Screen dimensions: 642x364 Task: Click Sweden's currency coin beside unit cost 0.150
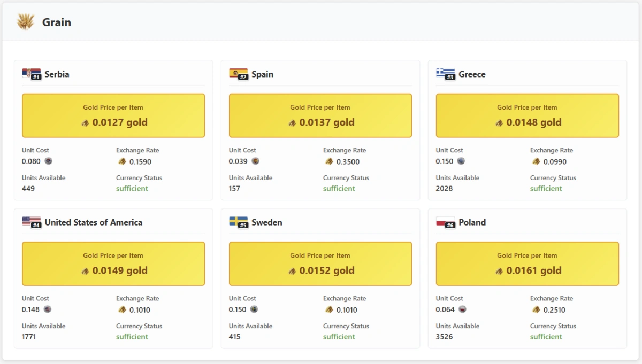pyautogui.click(x=254, y=309)
